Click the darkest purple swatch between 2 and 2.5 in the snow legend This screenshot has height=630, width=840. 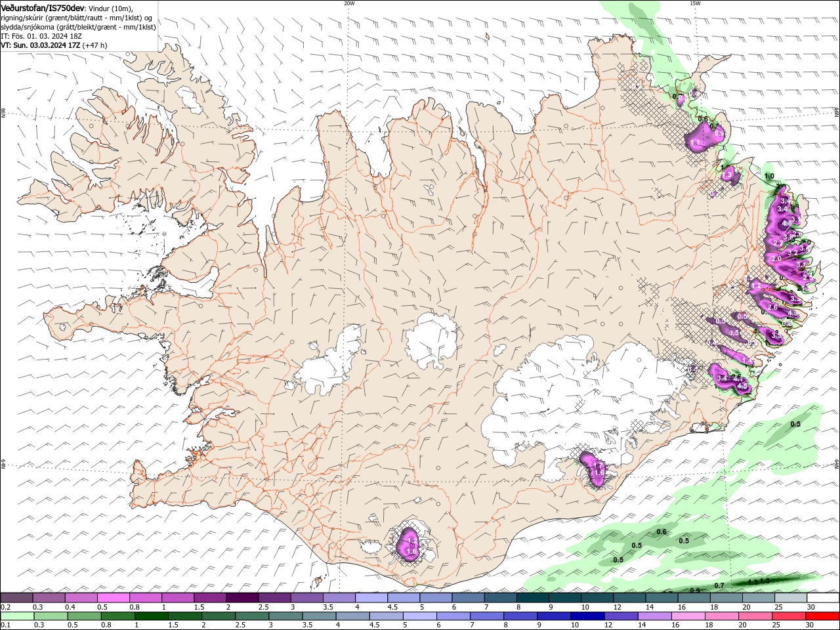coord(242,598)
